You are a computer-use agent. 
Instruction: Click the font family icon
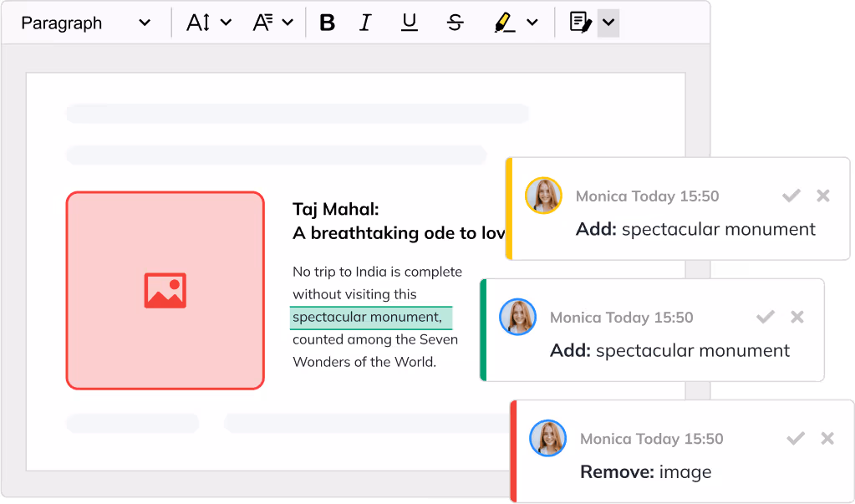point(263,23)
